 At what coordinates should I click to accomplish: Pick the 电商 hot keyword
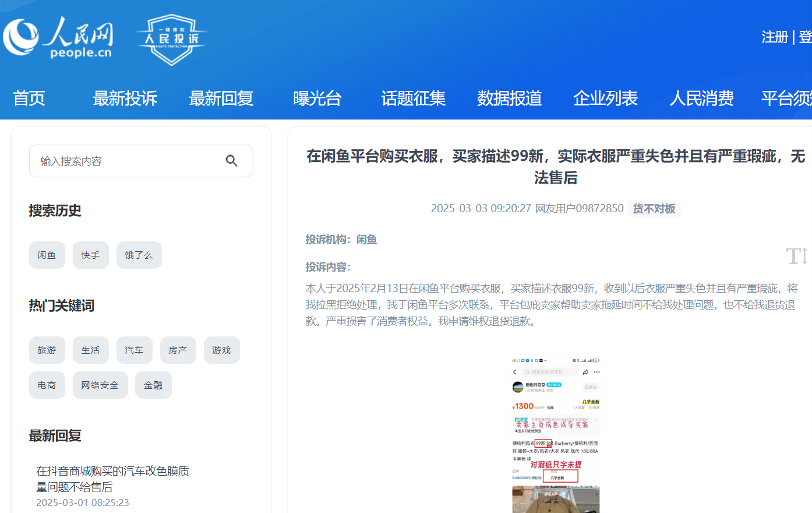click(47, 385)
